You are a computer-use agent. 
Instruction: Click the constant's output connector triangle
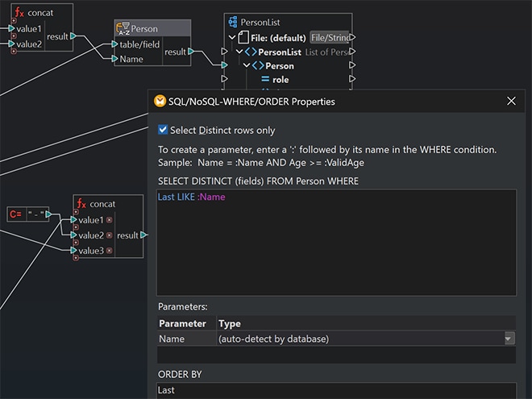tap(48, 214)
